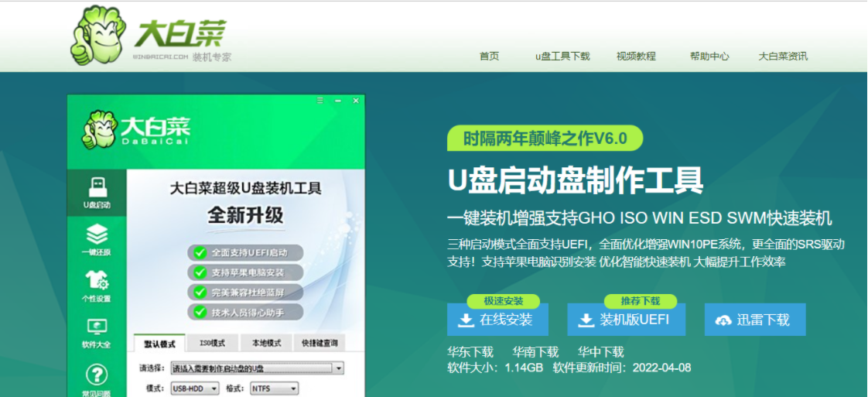The width and height of the screenshot is (868, 397).
Task: Click download arrow icon on 装机版UEFI button
Action: (x=586, y=320)
